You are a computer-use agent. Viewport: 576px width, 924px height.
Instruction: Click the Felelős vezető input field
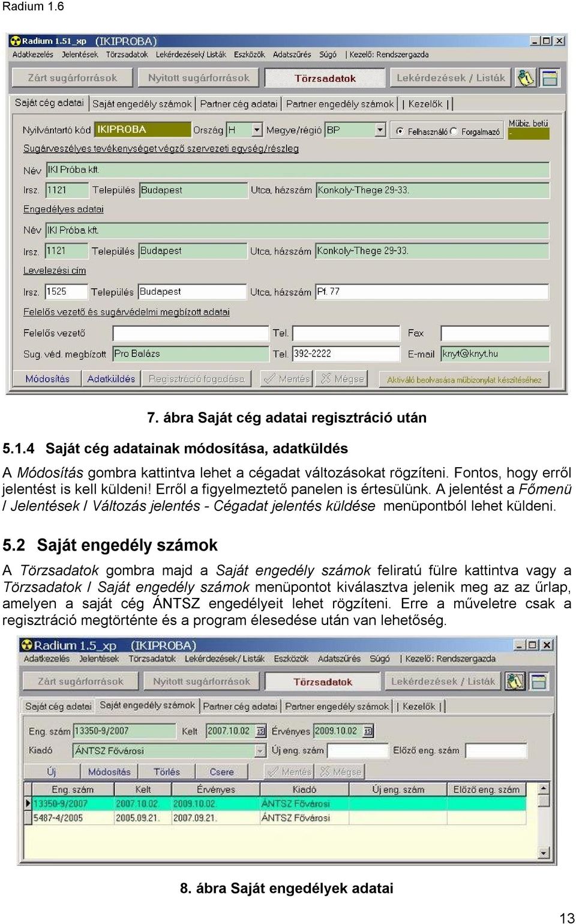coord(190,333)
